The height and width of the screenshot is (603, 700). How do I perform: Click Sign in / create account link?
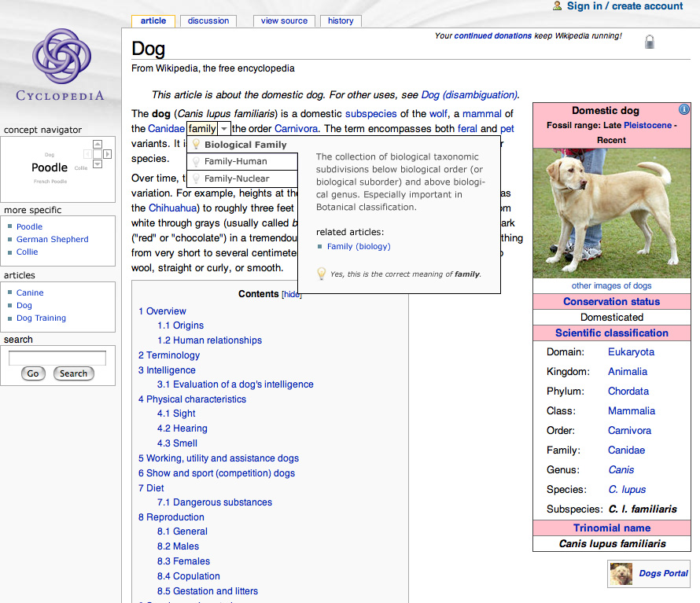[624, 6]
